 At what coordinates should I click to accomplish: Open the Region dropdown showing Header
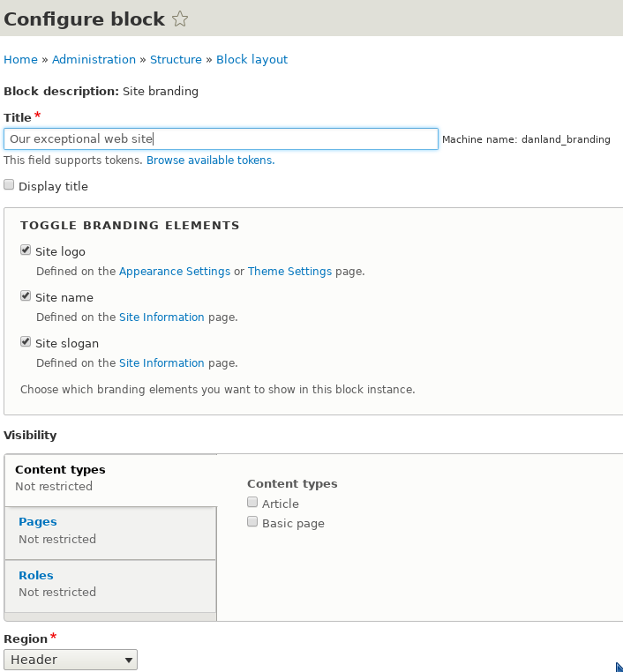71,660
